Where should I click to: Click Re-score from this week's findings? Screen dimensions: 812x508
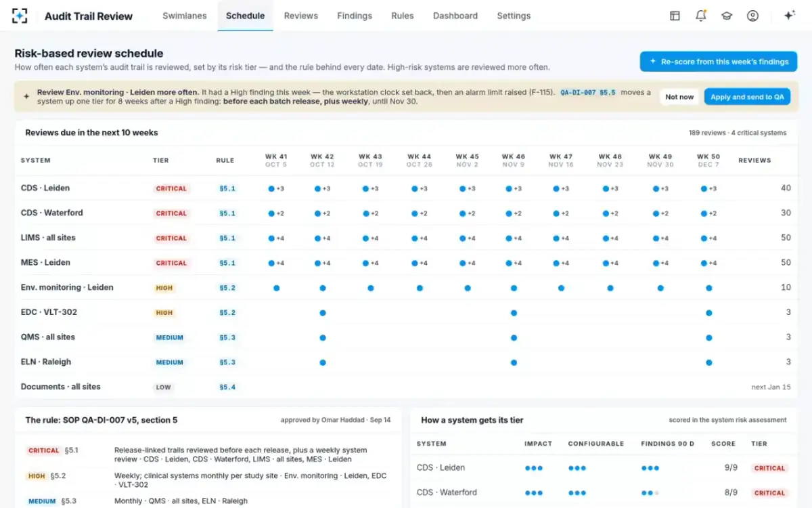pyautogui.click(x=719, y=62)
